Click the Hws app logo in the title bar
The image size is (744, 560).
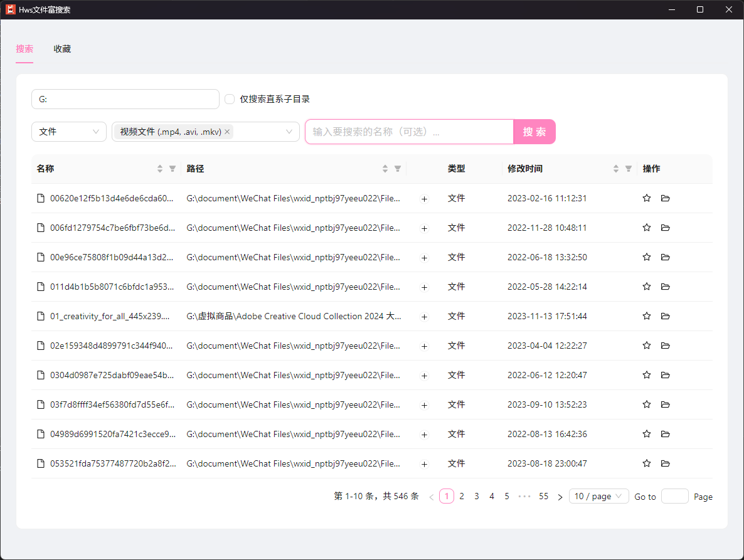point(10,9)
